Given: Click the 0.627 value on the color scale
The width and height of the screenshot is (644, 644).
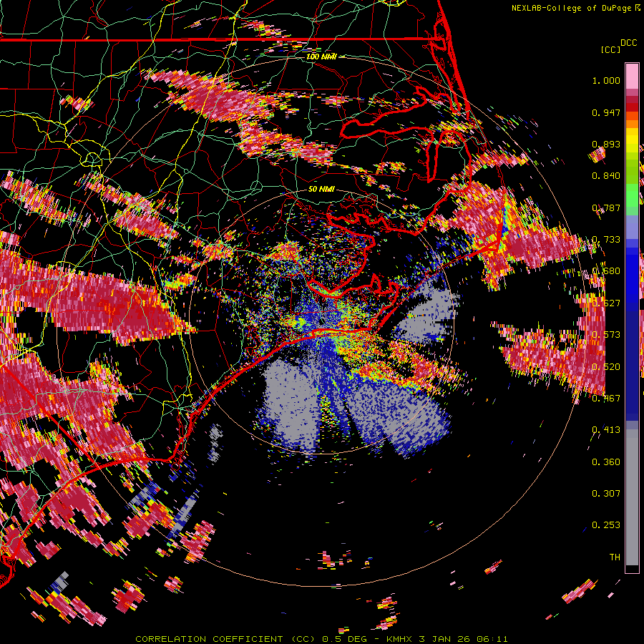Looking at the screenshot, I should (x=606, y=303).
